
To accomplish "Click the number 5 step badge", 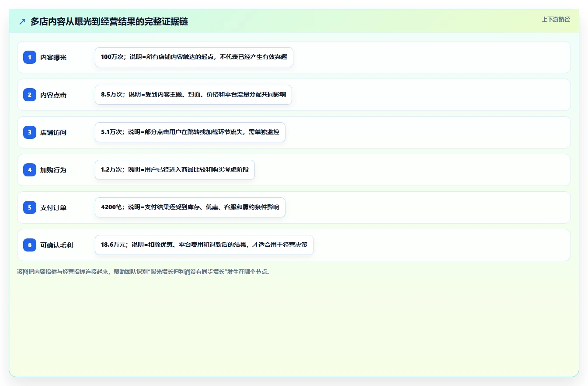I will point(30,207).
